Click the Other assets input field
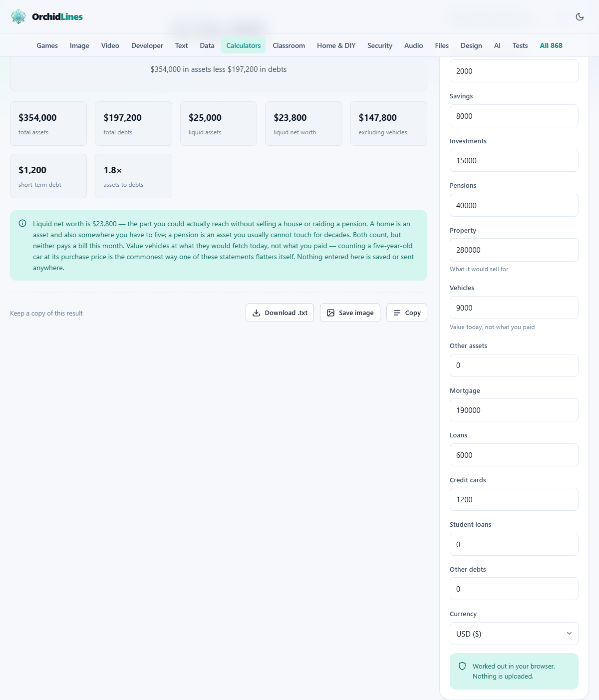Viewport: 599px width, 700px height. tap(514, 365)
